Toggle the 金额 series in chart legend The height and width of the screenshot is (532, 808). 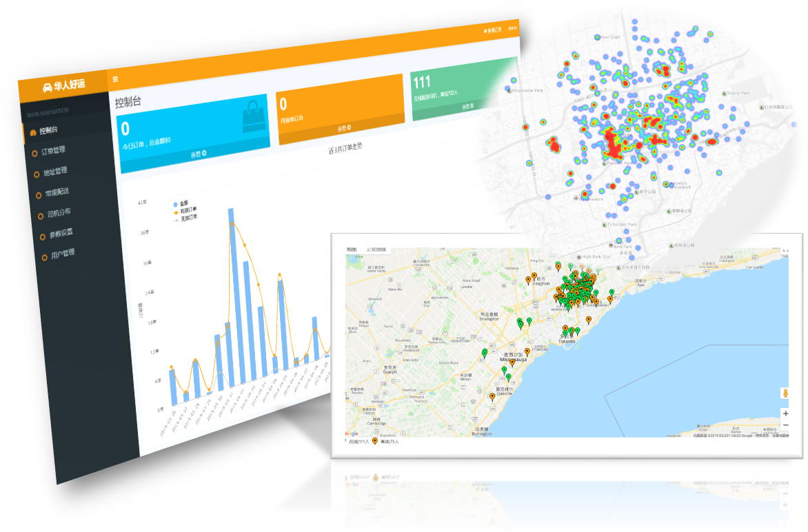tap(181, 204)
